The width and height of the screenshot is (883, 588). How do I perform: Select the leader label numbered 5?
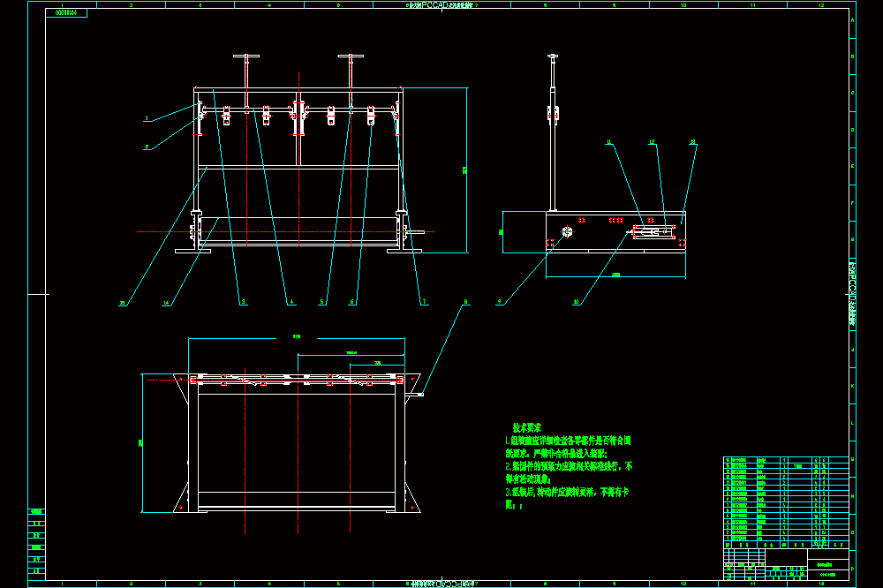click(322, 302)
